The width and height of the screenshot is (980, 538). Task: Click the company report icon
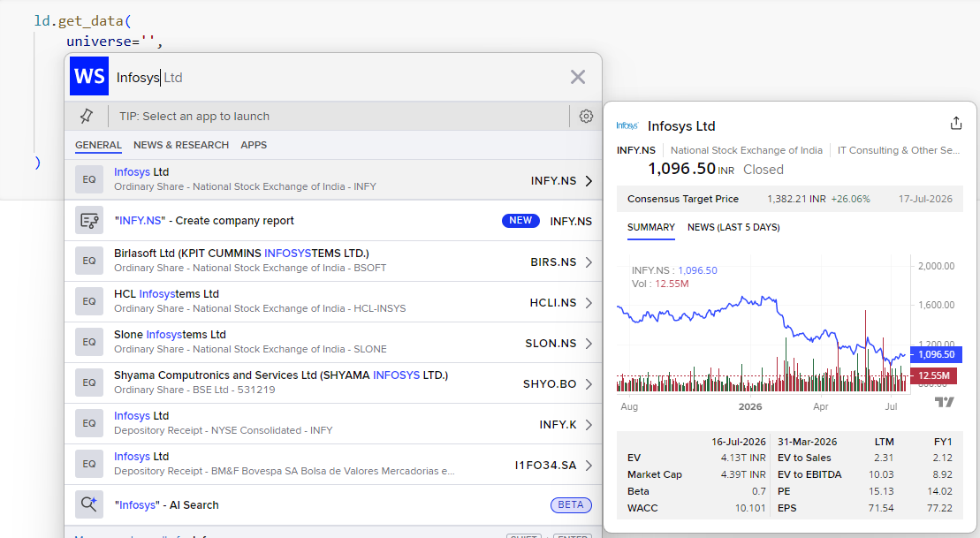pos(88,221)
